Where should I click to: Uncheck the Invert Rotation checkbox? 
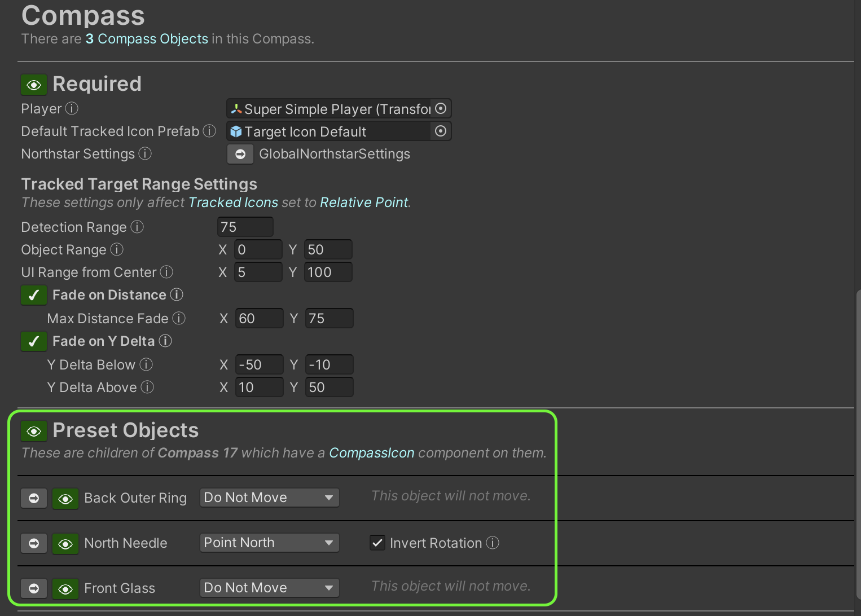(x=377, y=543)
